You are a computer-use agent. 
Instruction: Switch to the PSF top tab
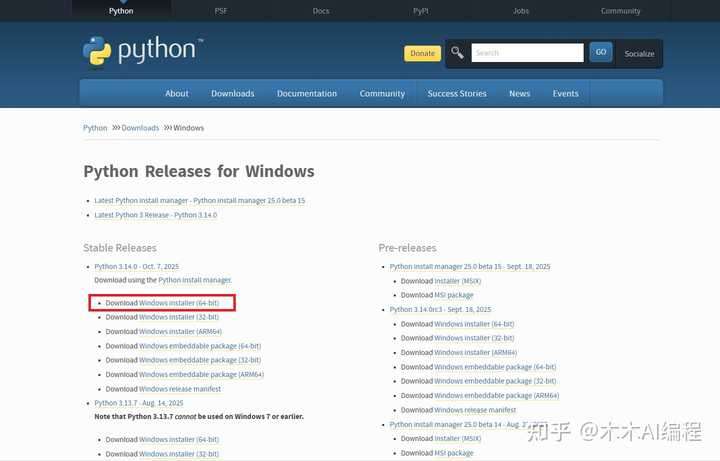click(x=221, y=11)
